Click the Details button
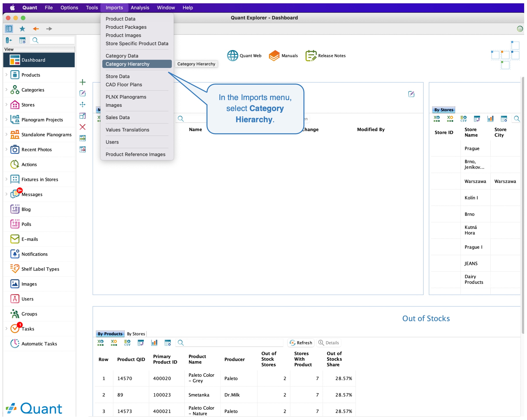 click(329, 343)
